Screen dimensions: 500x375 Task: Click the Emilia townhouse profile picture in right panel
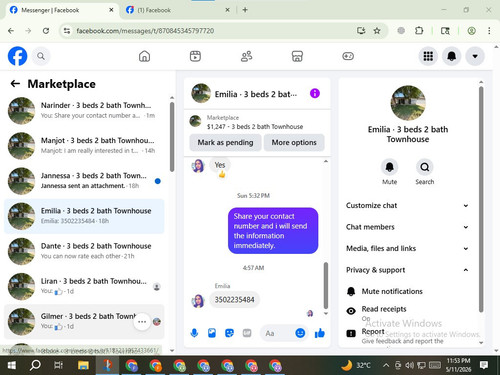click(x=408, y=103)
